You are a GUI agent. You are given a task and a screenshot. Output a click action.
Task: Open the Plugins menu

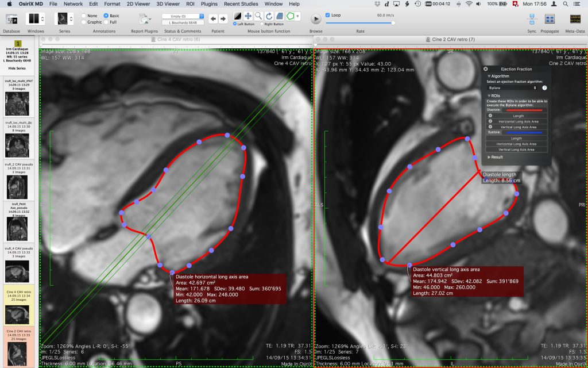pos(209,3)
